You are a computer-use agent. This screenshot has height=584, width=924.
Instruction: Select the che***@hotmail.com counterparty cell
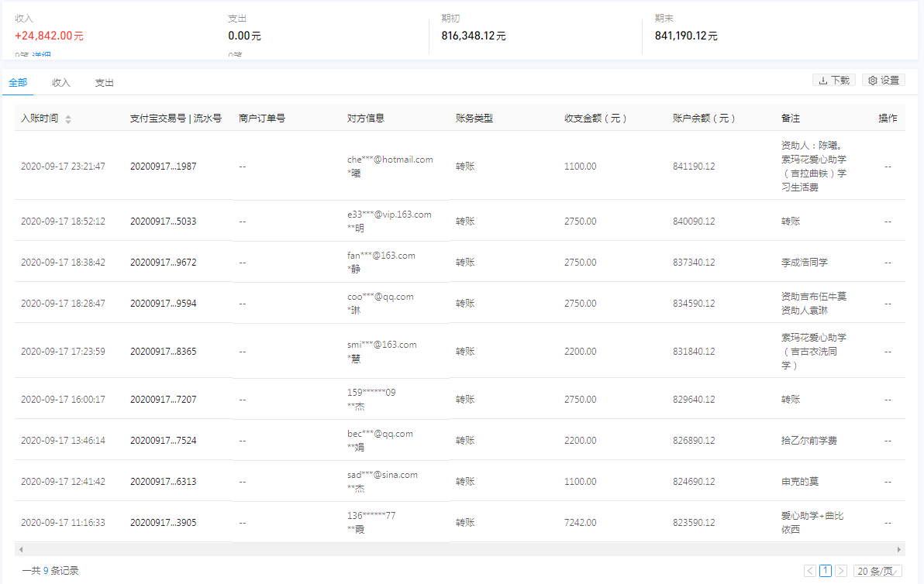390,160
